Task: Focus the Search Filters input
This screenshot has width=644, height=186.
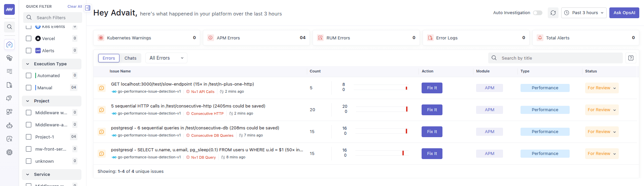Action: pos(52,18)
